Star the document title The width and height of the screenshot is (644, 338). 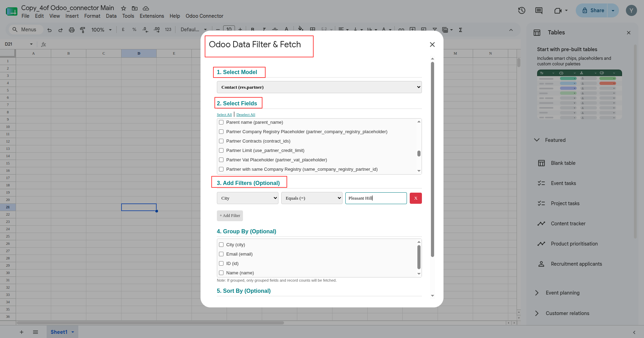124,8
